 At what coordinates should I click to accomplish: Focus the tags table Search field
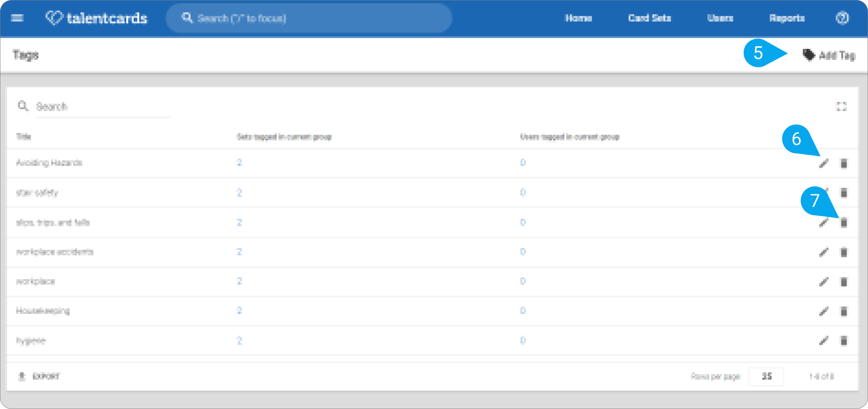pyautogui.click(x=103, y=107)
